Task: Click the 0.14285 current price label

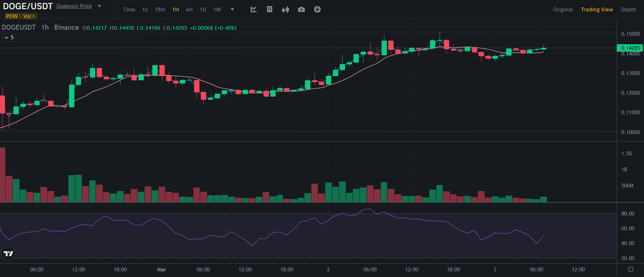Action: point(630,48)
